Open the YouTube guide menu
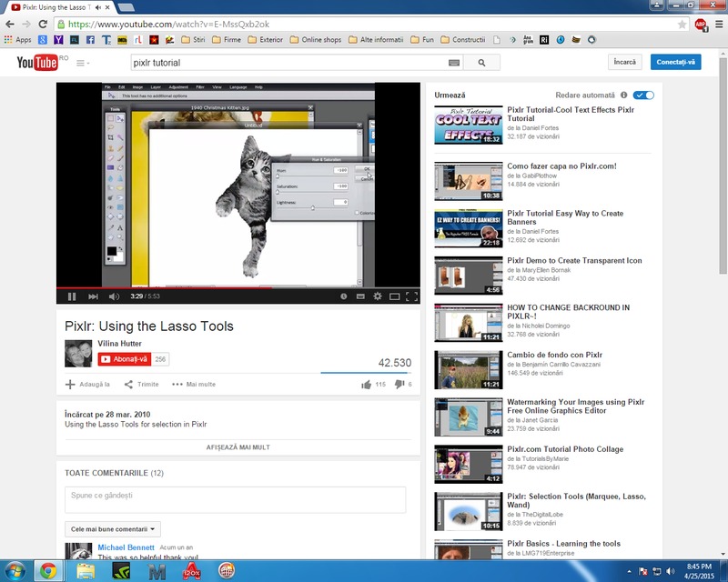This screenshot has width=728, height=582. click(82, 63)
